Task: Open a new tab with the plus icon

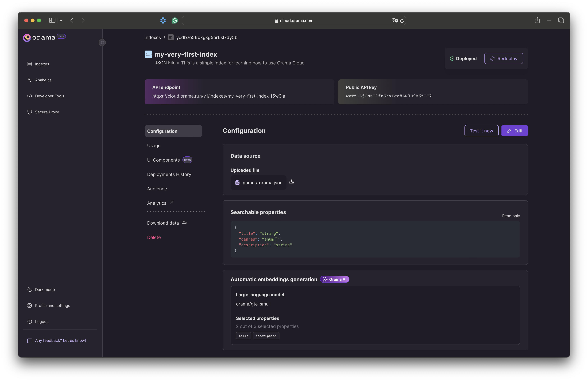Action: [549, 20]
